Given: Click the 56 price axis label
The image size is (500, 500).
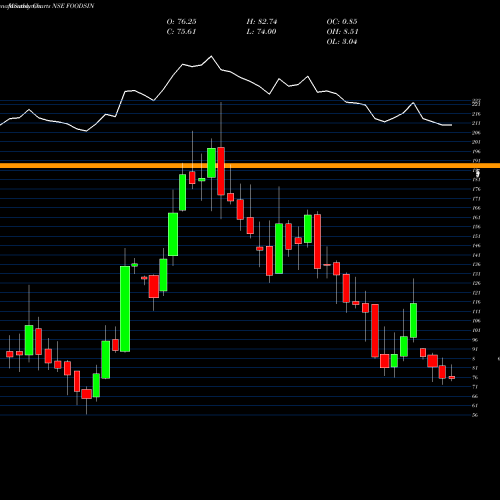Looking at the screenshot, I should coord(475,415).
